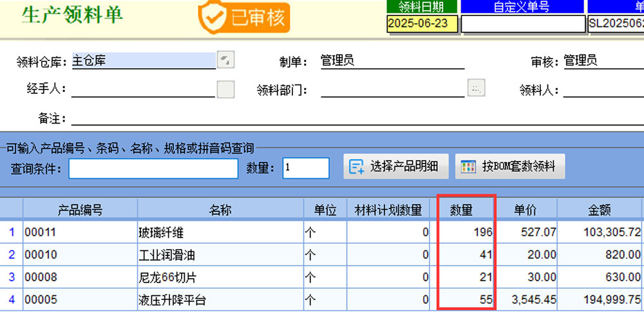Click into the 查询条件 search box
The height and width of the screenshot is (312, 644).
(153, 169)
